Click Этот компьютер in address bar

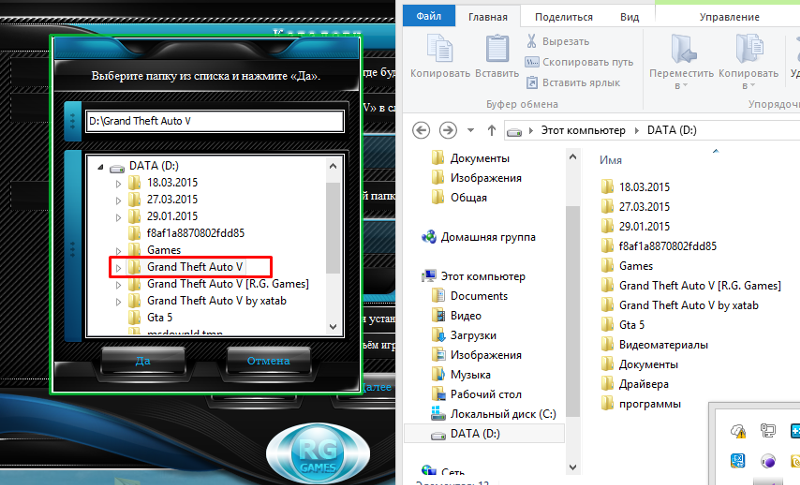pos(583,131)
